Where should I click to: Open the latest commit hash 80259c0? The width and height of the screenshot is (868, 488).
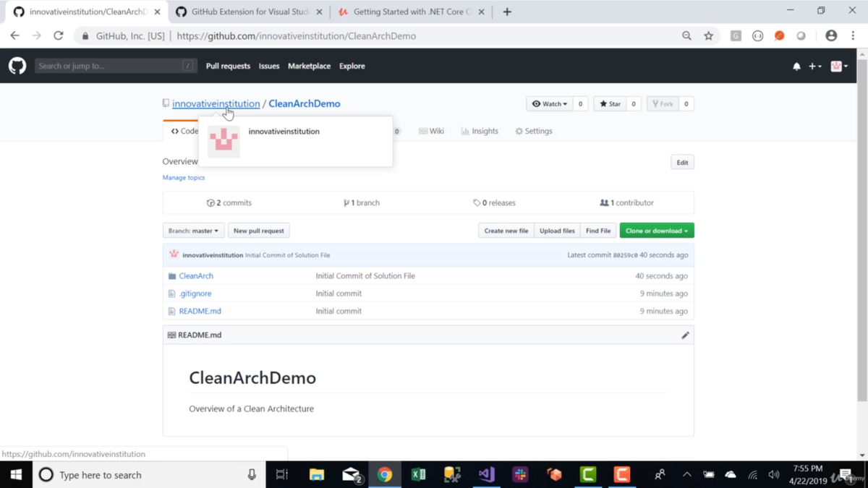coord(625,255)
